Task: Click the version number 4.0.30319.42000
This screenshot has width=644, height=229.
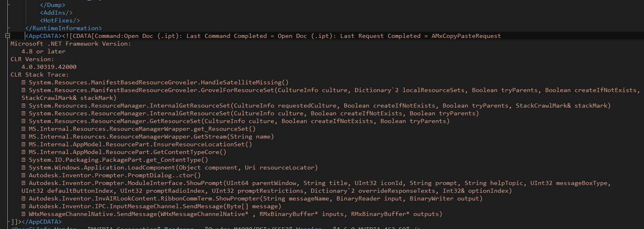Action: point(49,67)
